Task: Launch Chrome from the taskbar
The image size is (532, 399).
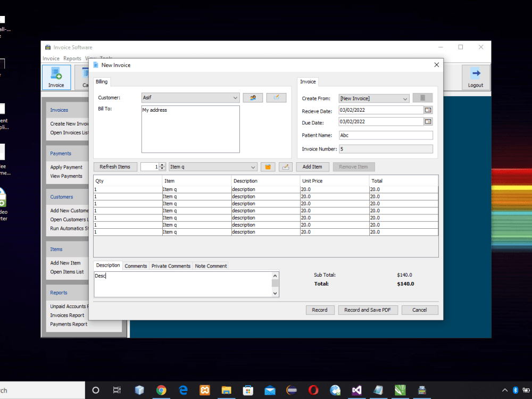Action: click(x=161, y=390)
